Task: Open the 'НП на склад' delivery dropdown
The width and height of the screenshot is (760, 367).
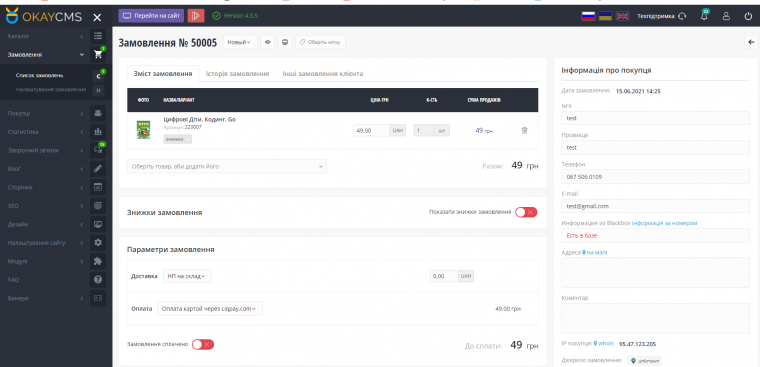Action: coord(187,276)
